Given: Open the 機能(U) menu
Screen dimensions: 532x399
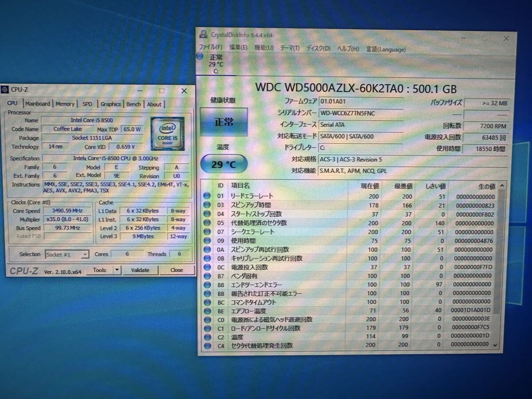Looking at the screenshot, I should [264, 48].
